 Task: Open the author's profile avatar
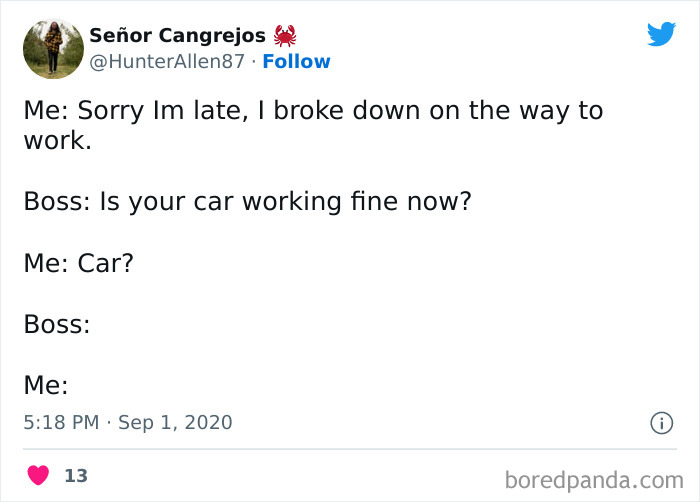pyautogui.click(x=52, y=49)
